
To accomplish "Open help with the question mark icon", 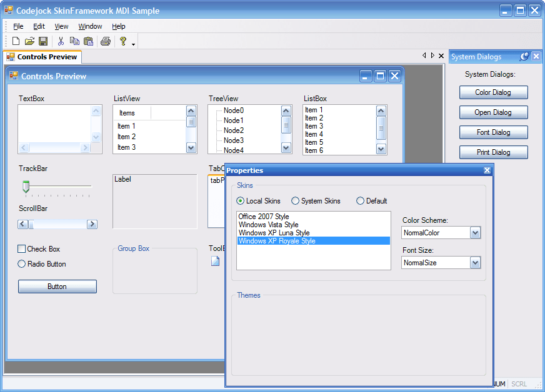I will (x=122, y=41).
